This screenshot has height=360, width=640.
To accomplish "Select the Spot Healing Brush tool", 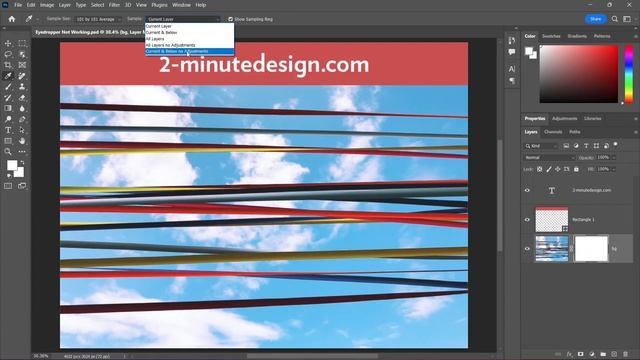I will tap(22, 76).
